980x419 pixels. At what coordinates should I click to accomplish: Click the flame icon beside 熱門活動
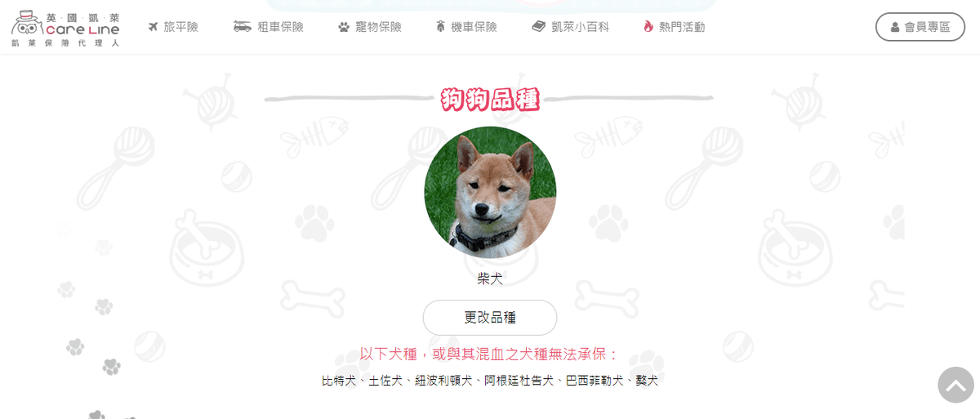tap(648, 27)
